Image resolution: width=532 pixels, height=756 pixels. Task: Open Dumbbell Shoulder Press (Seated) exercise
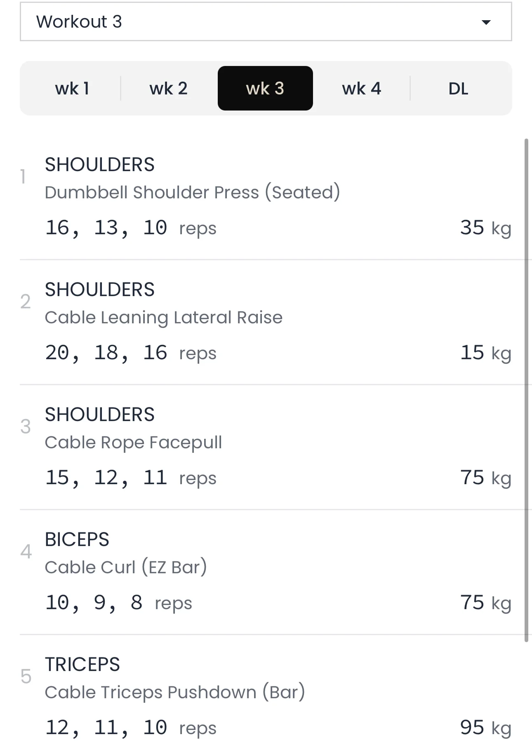click(192, 193)
